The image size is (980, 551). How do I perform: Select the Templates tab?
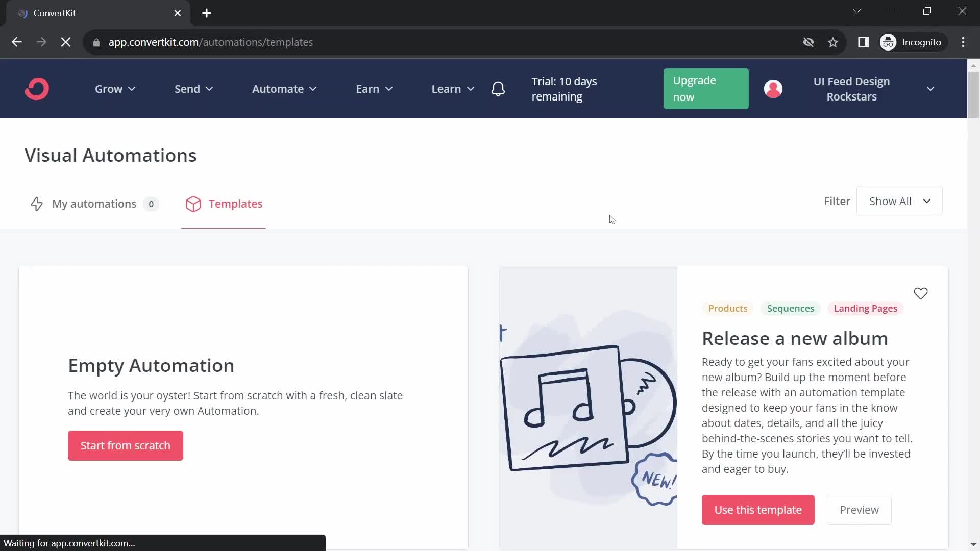pyautogui.click(x=224, y=204)
